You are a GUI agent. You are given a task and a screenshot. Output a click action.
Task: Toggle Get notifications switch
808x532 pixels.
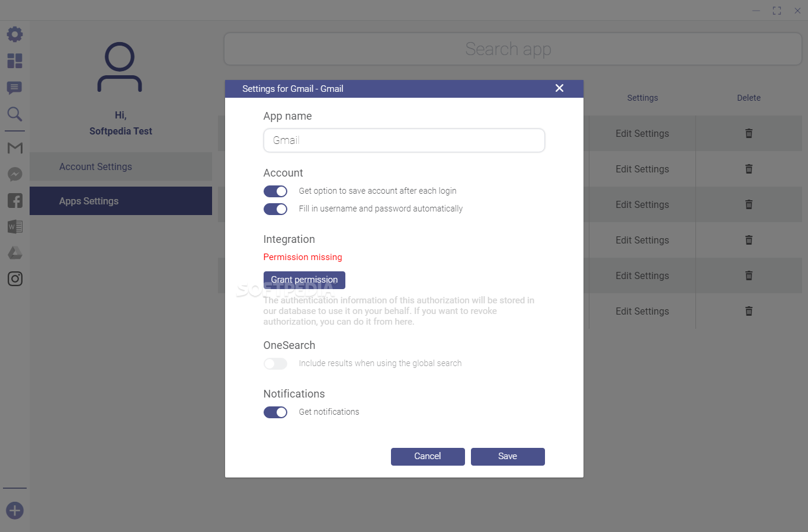coord(275,412)
